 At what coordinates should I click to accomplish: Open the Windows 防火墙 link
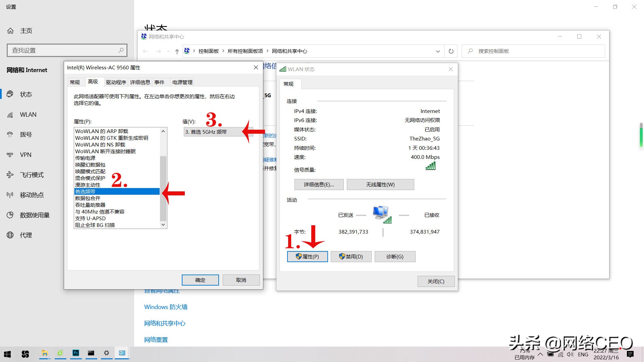click(x=166, y=307)
